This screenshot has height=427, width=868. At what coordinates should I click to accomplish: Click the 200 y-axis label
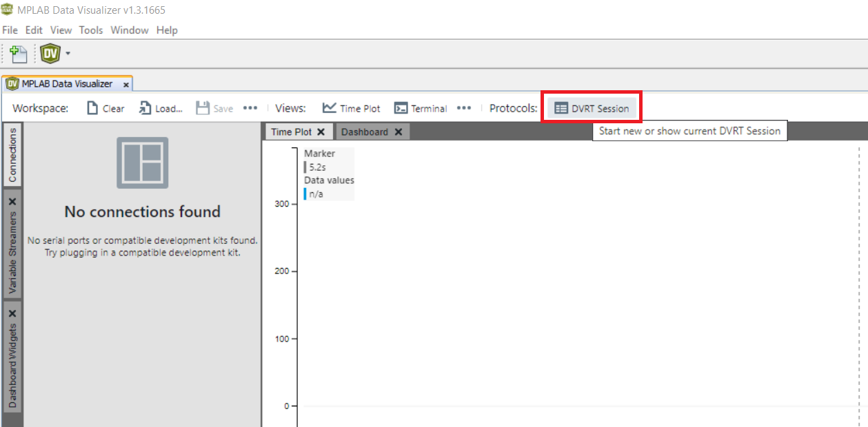coord(281,271)
